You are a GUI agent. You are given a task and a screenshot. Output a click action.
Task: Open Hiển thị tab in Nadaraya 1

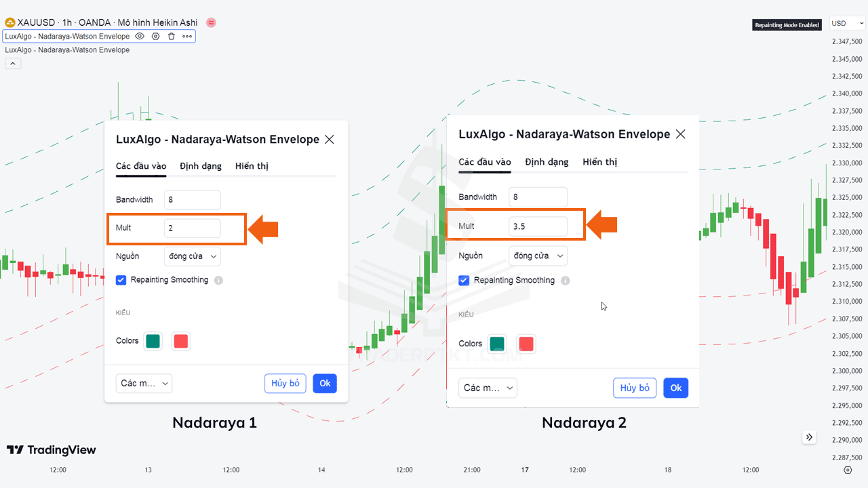pos(252,166)
